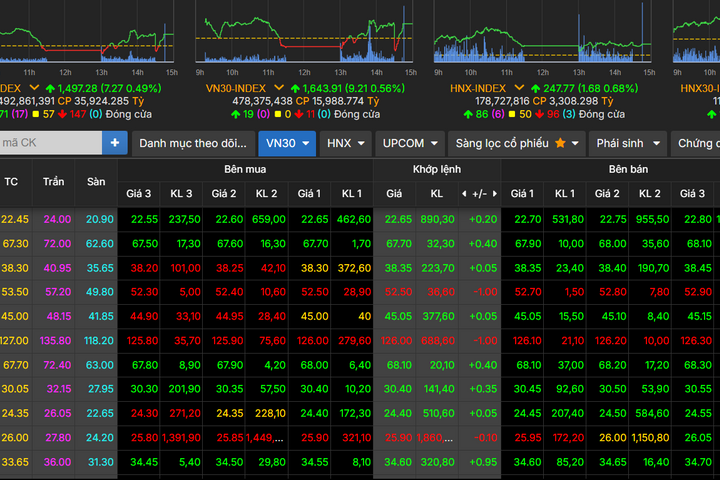Open the VN30 dropdown tab
Image resolution: width=720 pixels, height=480 pixels.
[x=287, y=143]
